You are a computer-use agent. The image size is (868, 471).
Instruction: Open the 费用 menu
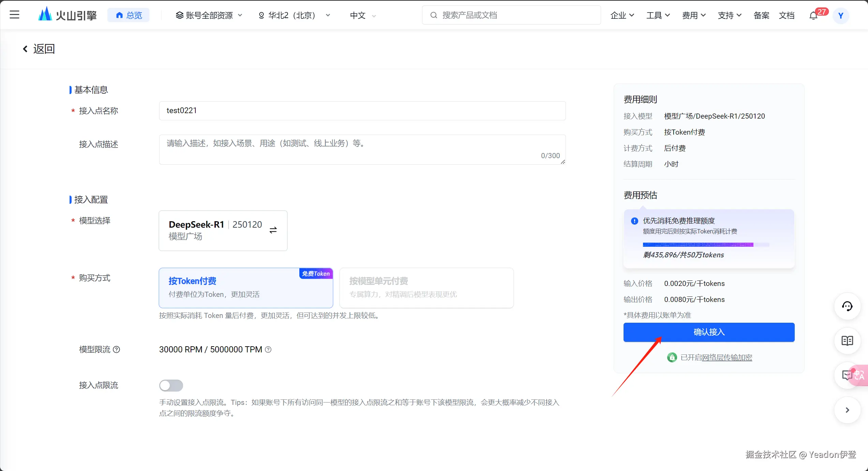(x=693, y=15)
